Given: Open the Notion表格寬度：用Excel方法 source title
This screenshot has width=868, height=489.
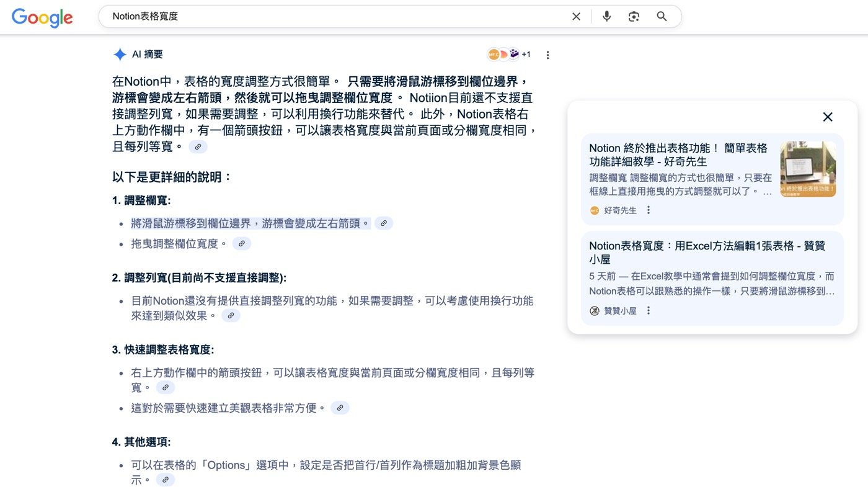Looking at the screenshot, I should (x=707, y=253).
